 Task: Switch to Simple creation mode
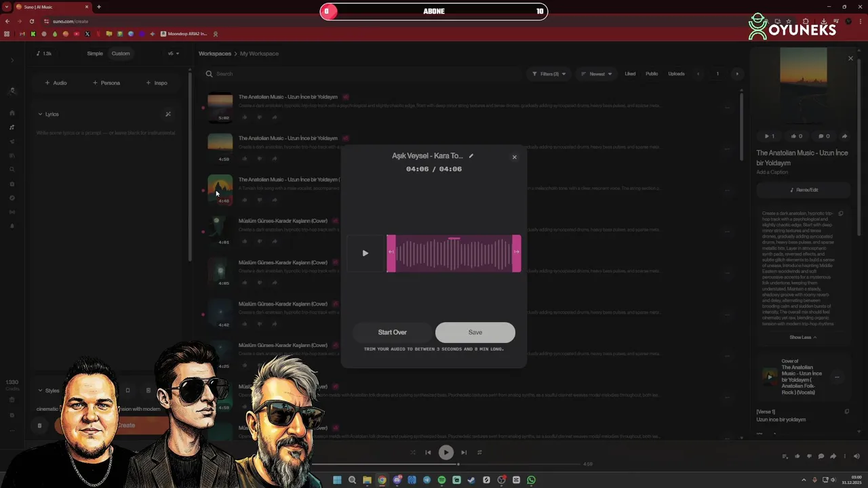click(x=95, y=54)
